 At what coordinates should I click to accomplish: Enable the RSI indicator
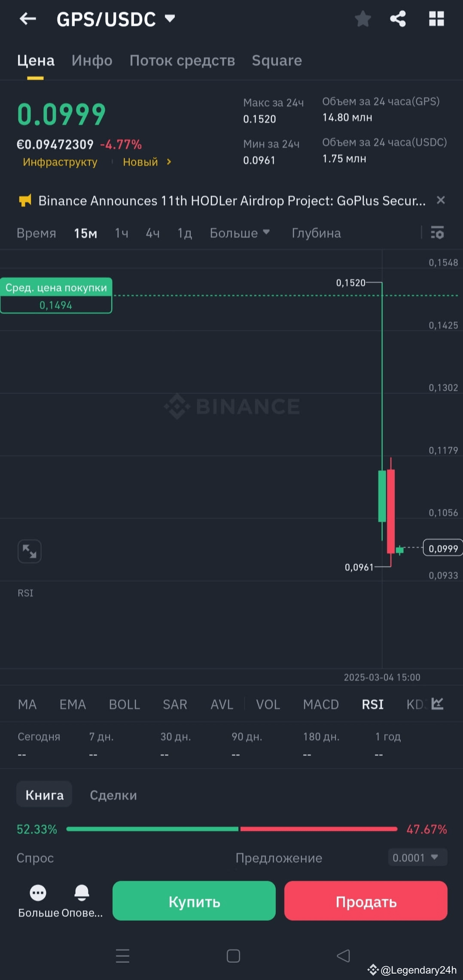tap(372, 704)
